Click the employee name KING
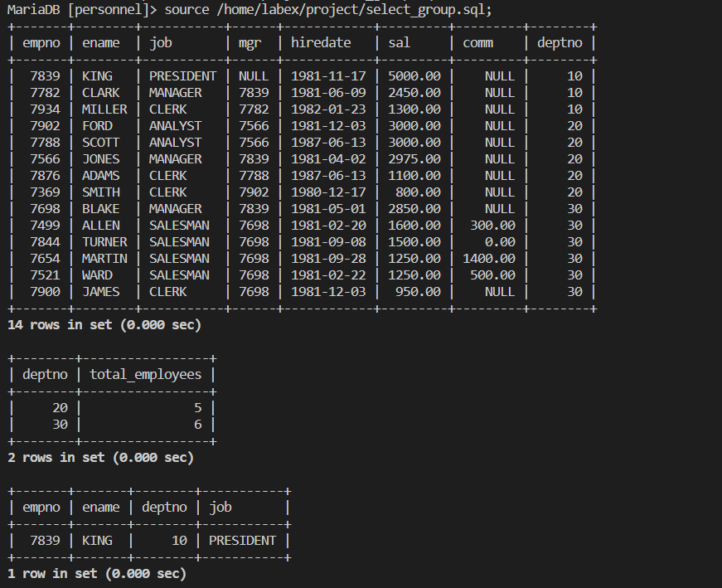 click(97, 75)
